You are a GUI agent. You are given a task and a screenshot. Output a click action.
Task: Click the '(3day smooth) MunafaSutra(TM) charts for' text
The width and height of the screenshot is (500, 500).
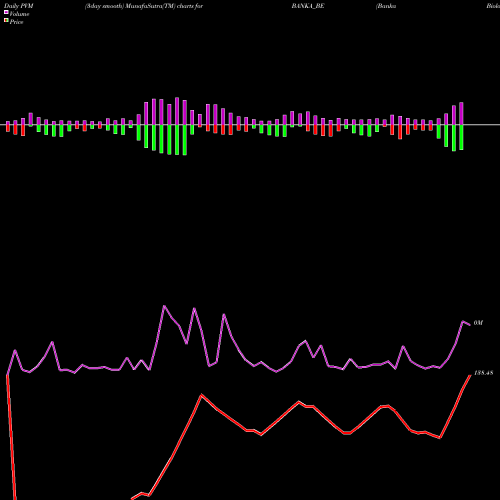tap(144, 6)
